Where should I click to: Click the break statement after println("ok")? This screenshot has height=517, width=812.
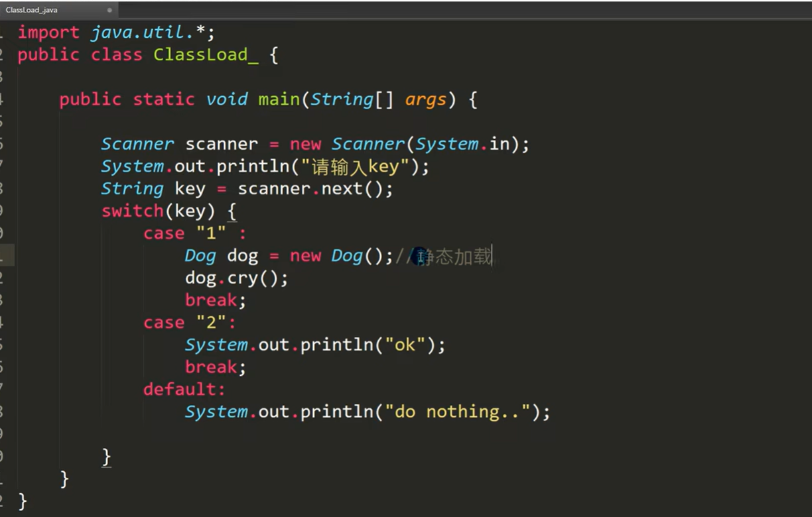click(x=216, y=367)
